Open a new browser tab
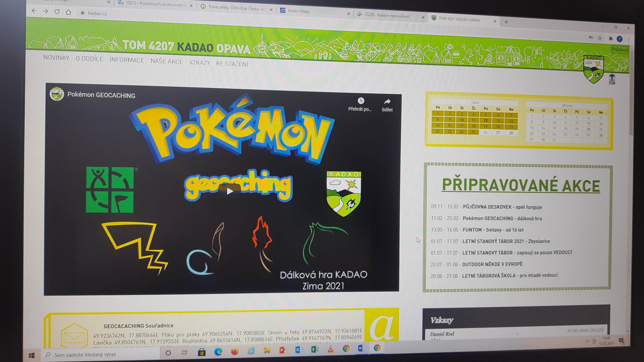This screenshot has height=362, width=644. tap(506, 22)
